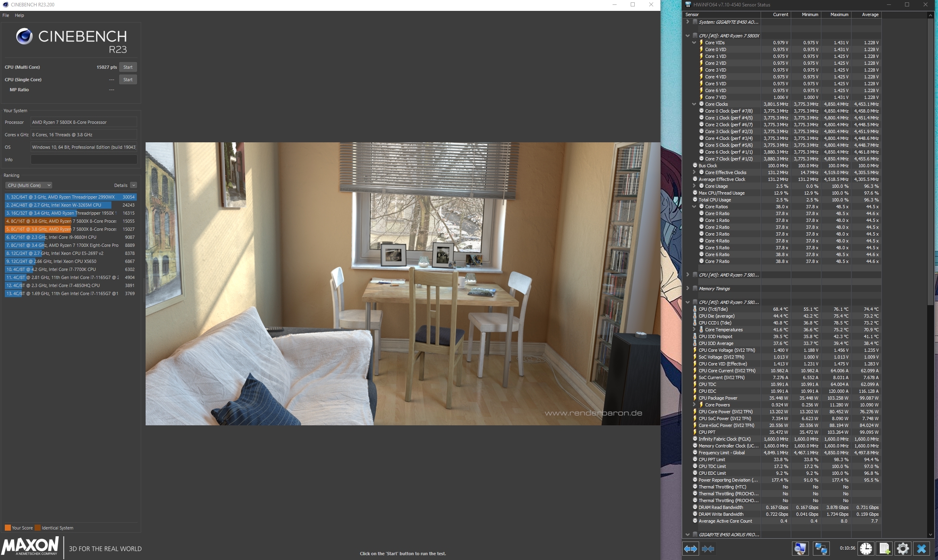Start the CPU Multi Core test
The height and width of the screenshot is (560, 938).
point(128,67)
